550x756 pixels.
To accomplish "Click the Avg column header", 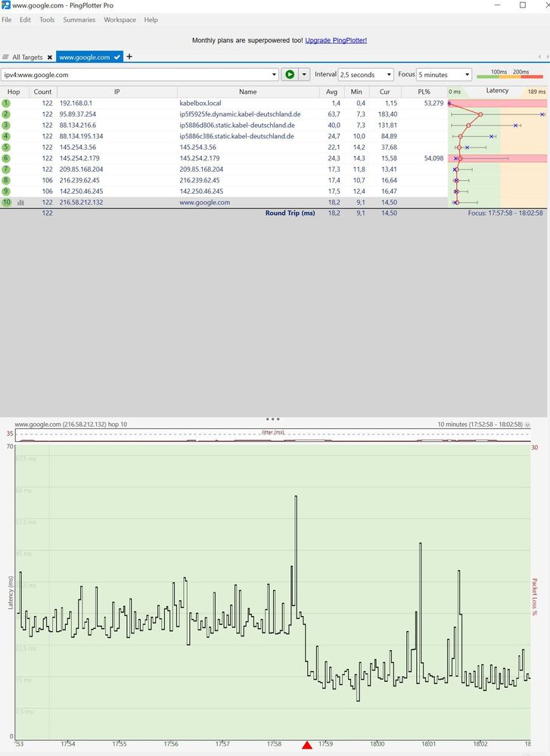I will coord(331,92).
